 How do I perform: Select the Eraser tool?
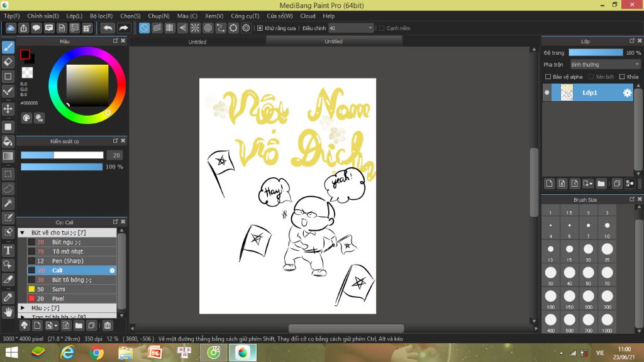(x=8, y=62)
